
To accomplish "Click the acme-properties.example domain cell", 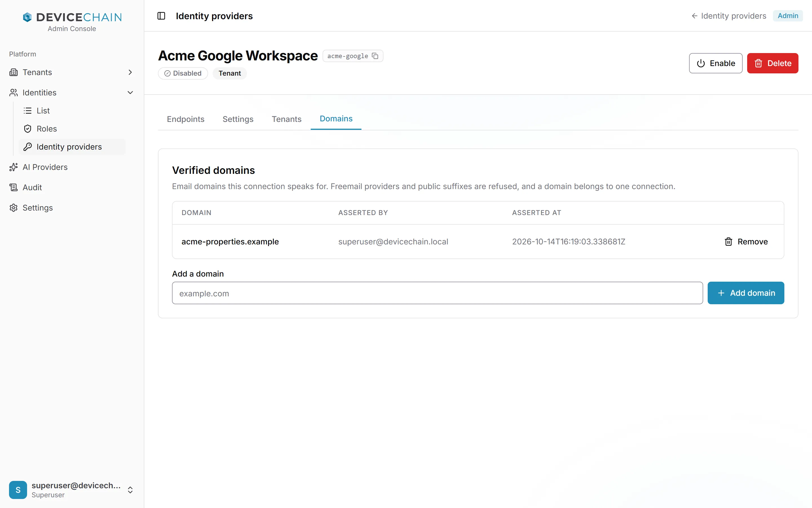I will click(230, 242).
